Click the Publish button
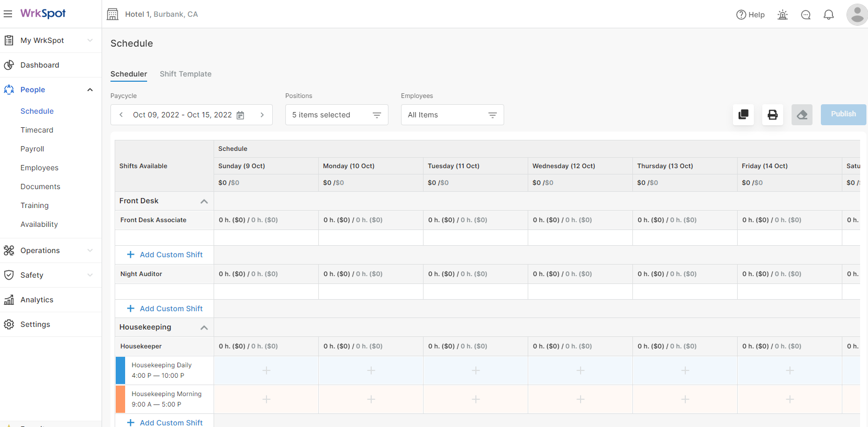Screen dimensions: 868x427 pos(843,114)
